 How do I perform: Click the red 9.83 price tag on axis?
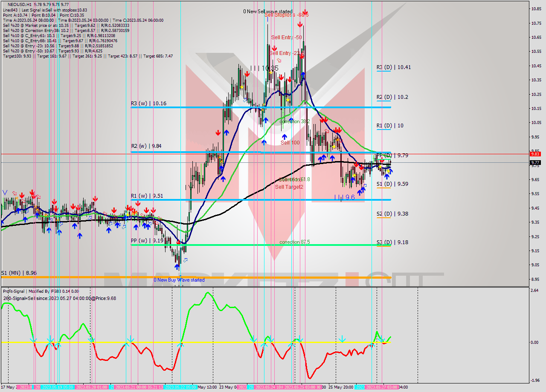click(x=535, y=154)
